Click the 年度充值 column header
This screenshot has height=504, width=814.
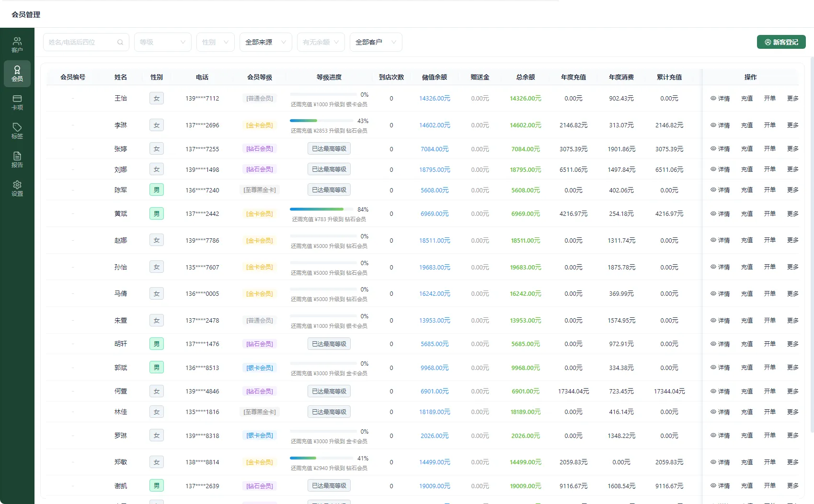(573, 77)
